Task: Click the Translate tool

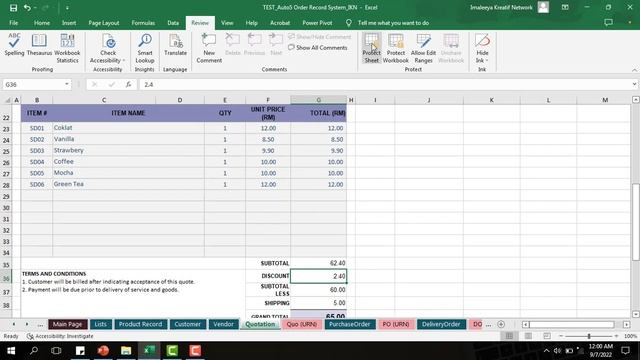Action: [176, 45]
